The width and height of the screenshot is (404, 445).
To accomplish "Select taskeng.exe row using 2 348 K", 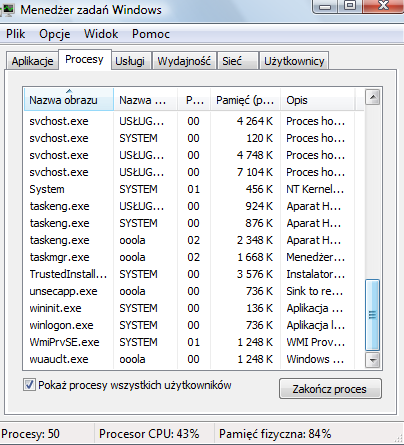I will pos(193,240).
